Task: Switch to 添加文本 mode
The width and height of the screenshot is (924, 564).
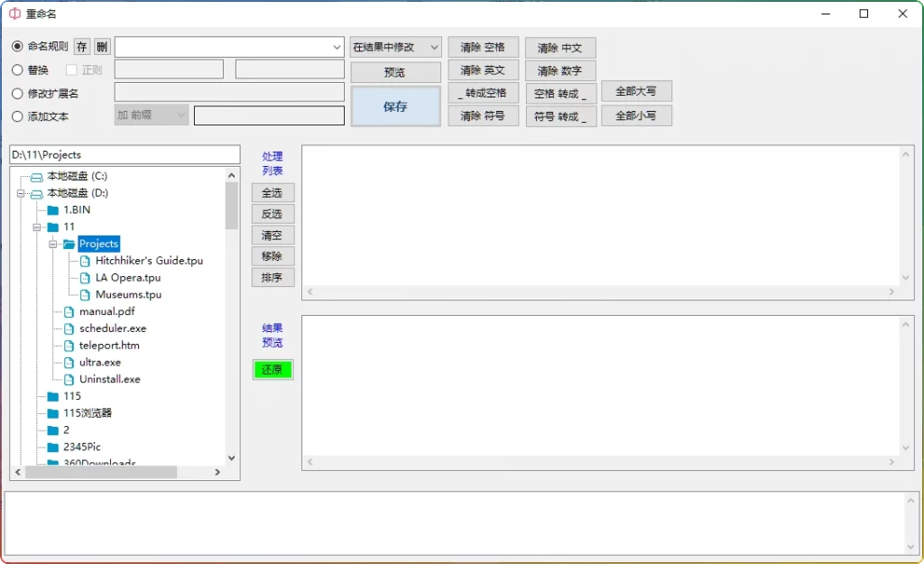Action: click(16, 114)
